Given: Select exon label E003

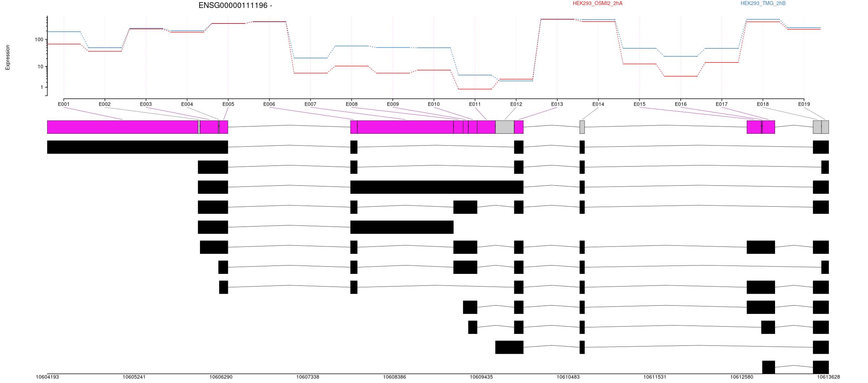Looking at the screenshot, I should coord(146,104).
